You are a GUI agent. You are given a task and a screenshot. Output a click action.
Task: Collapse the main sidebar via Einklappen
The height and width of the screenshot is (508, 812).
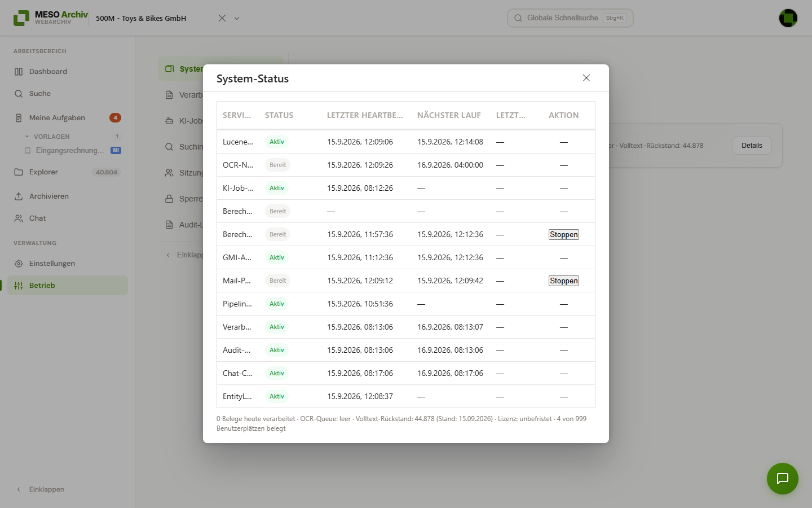41,489
